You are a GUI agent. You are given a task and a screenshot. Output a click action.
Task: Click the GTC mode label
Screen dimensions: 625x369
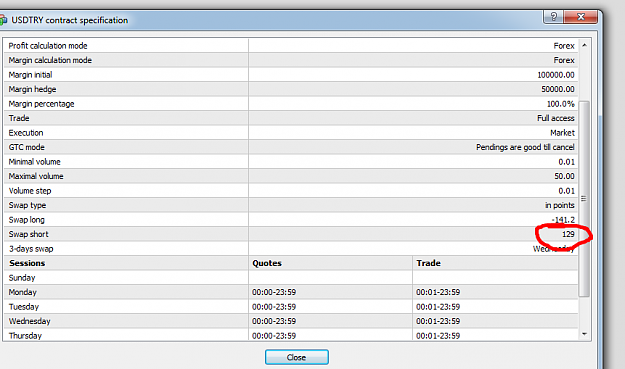coord(26,147)
